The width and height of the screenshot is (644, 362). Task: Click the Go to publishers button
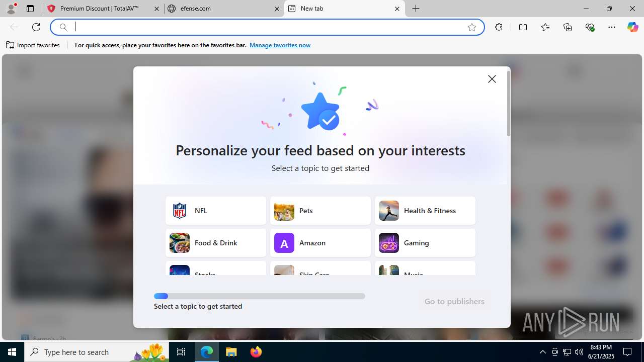coord(454,301)
